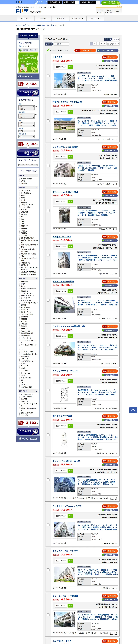Image resolution: width=138 pixels, height=644 pixels.
Task: Open the 間取 下限なし dropdown
Action: click(x=27, y=123)
